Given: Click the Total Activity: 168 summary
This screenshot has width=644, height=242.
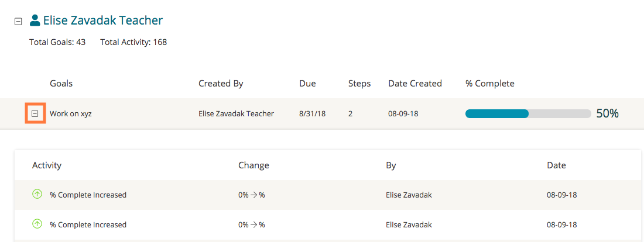Looking at the screenshot, I should tap(133, 42).
